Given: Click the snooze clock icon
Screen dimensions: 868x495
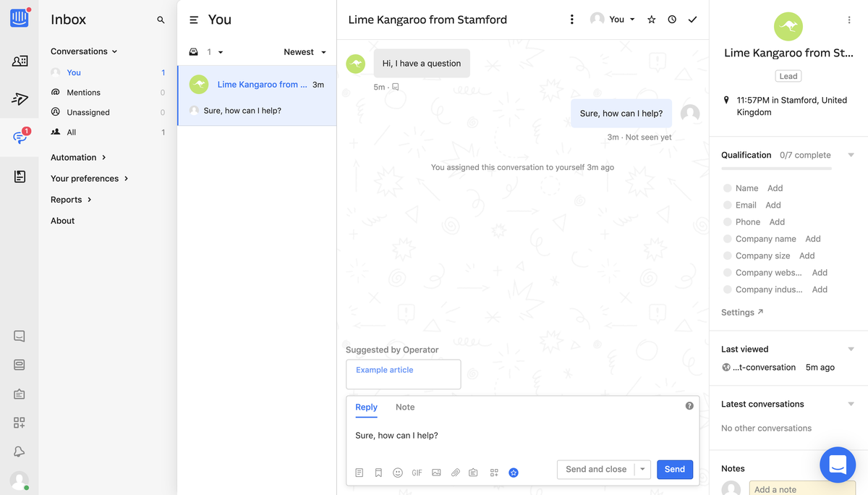Looking at the screenshot, I should pyautogui.click(x=672, y=20).
